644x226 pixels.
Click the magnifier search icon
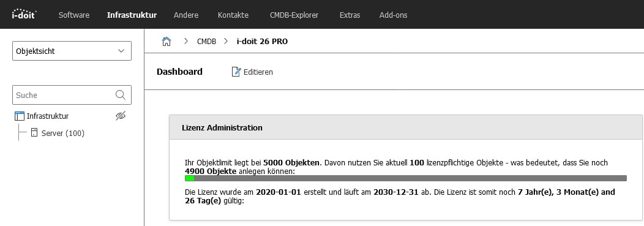121,95
